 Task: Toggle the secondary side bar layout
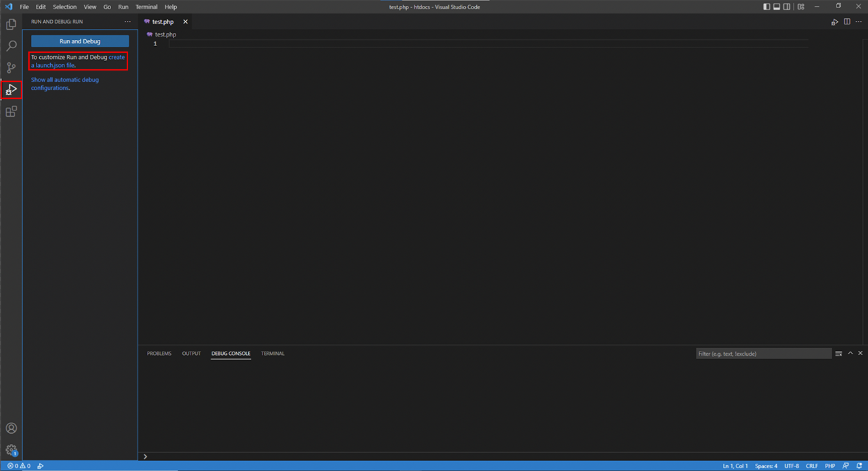[x=787, y=6]
